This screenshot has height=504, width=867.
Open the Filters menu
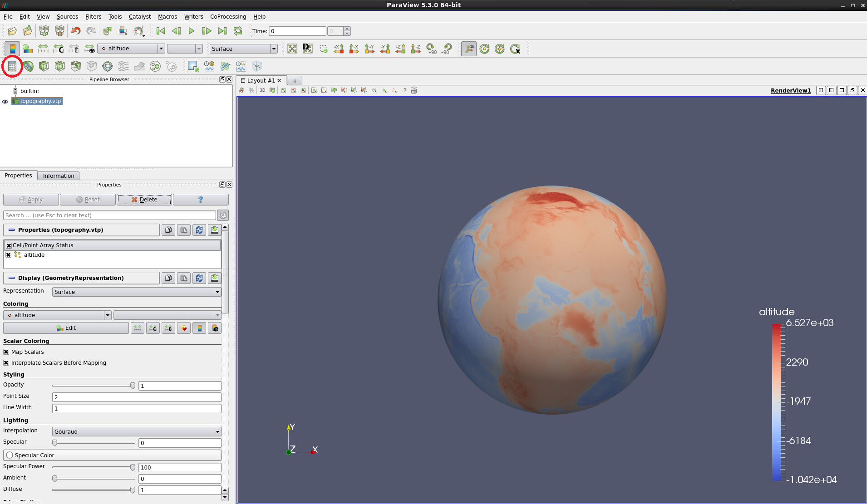(x=93, y=17)
